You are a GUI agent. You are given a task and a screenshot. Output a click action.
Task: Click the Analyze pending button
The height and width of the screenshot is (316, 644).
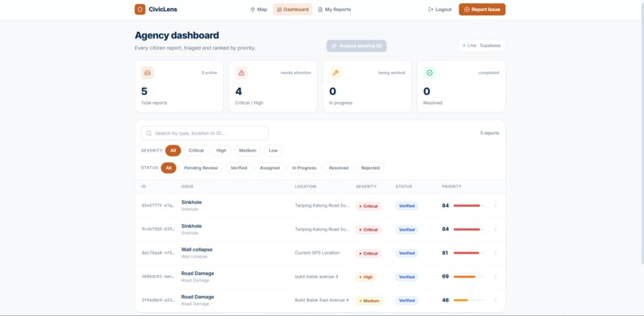356,46
